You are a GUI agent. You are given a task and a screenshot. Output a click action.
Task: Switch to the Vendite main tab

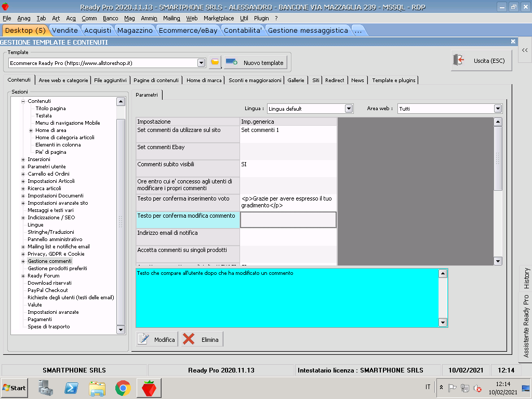click(x=65, y=30)
